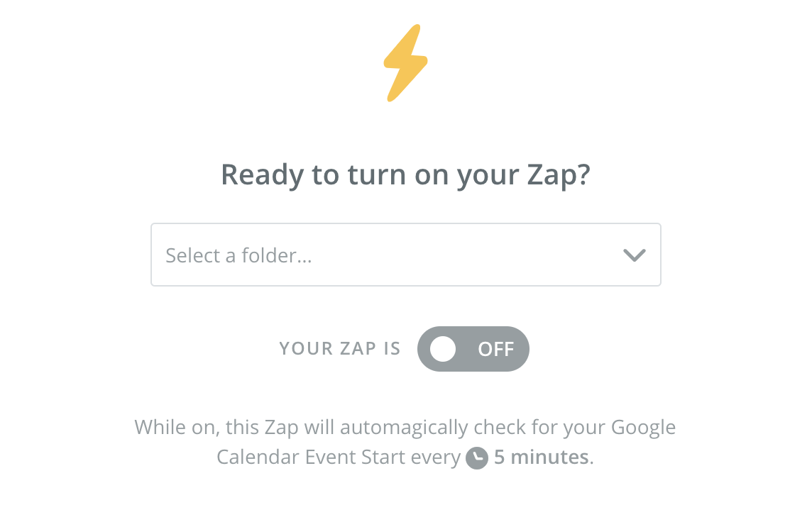Toggle the Zap OFF switch on
Screen dimensions: 812x522
(x=473, y=349)
